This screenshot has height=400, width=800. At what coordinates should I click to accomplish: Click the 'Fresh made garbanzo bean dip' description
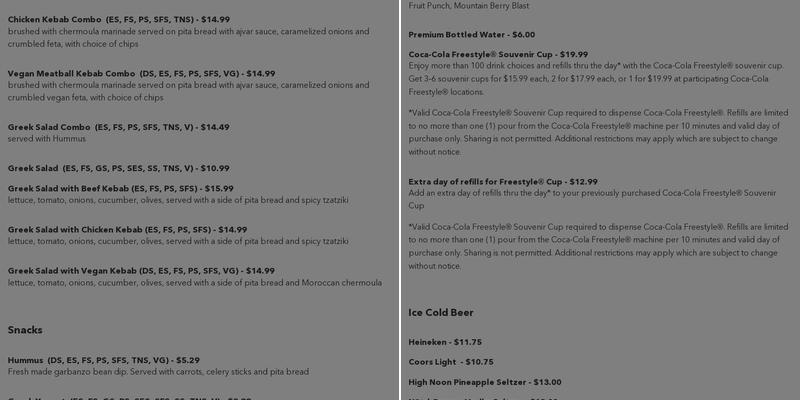point(158,372)
